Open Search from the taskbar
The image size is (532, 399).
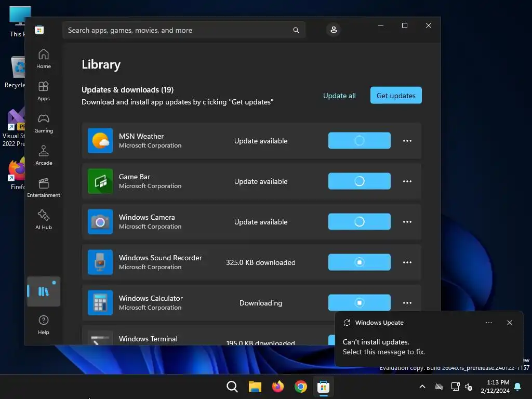[x=232, y=387]
